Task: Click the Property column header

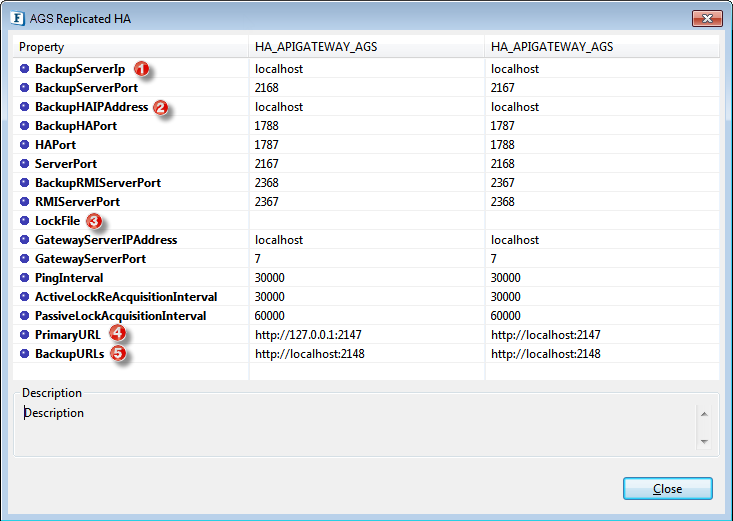Action: (x=130, y=47)
